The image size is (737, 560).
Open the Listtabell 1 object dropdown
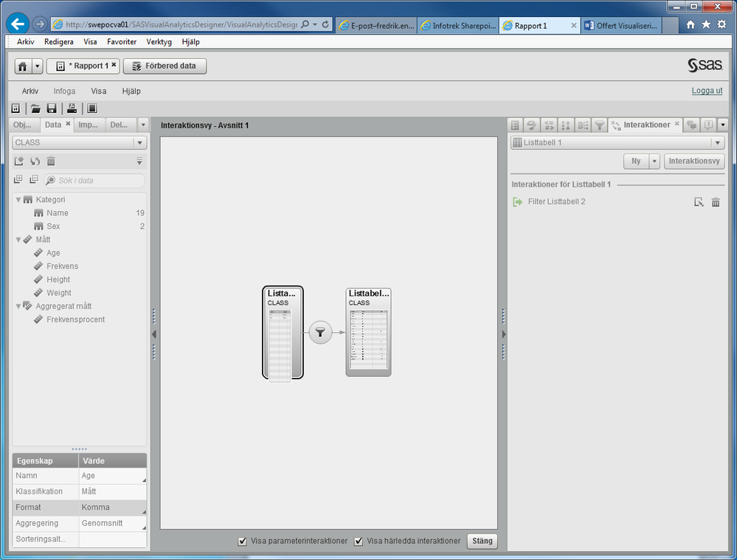click(717, 143)
